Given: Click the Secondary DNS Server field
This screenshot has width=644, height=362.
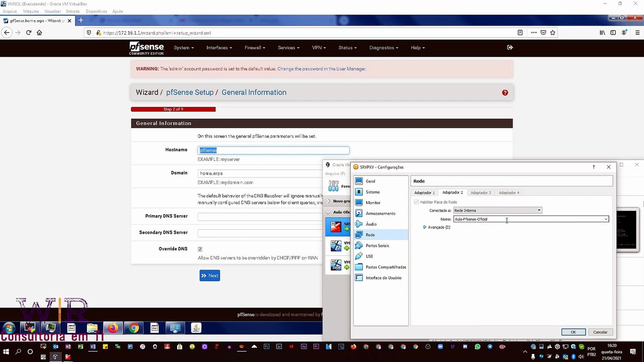Looking at the screenshot, I should pyautogui.click(x=260, y=233).
